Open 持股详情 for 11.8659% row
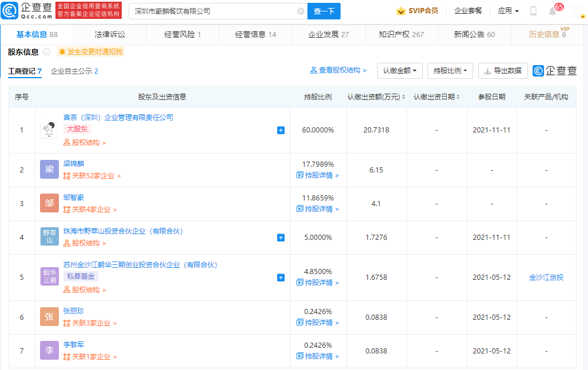The height and width of the screenshot is (370, 588). (x=318, y=209)
